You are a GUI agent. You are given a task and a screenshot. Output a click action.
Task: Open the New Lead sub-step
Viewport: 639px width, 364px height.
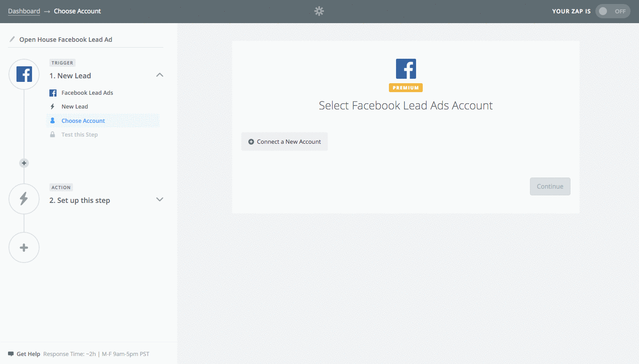(75, 107)
